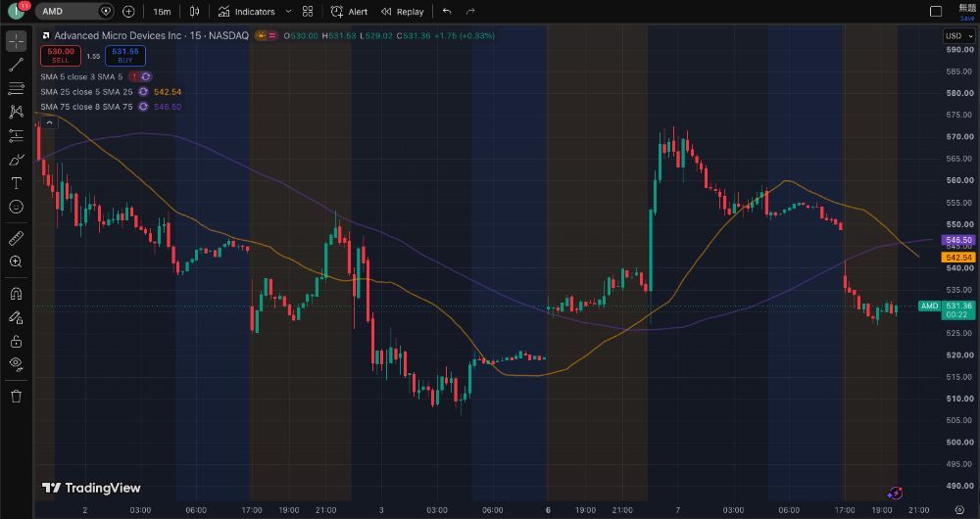
Task: Select the Text annotation tool
Action: pos(17,183)
